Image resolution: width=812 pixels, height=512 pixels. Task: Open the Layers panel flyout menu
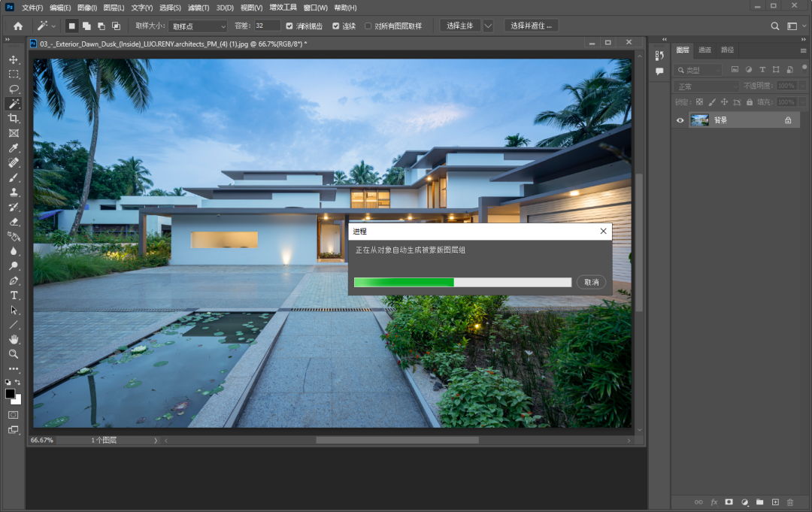803,50
